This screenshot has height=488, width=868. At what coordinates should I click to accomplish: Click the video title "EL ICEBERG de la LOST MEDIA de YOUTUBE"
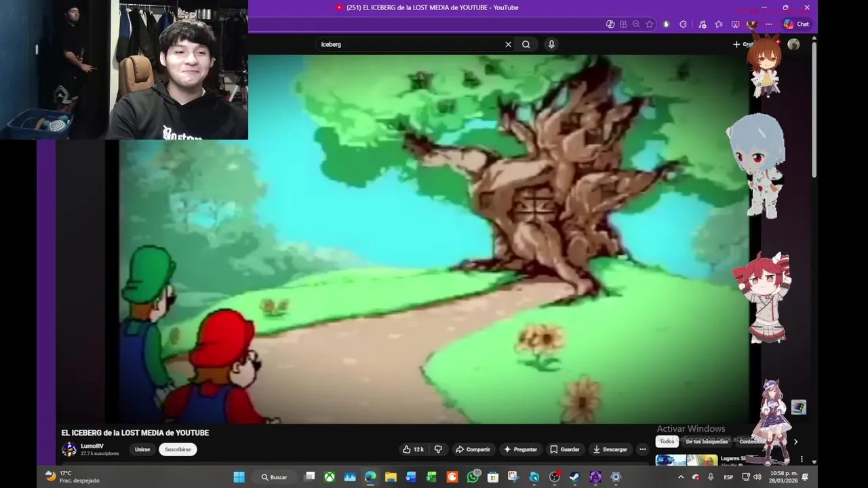tap(135, 432)
